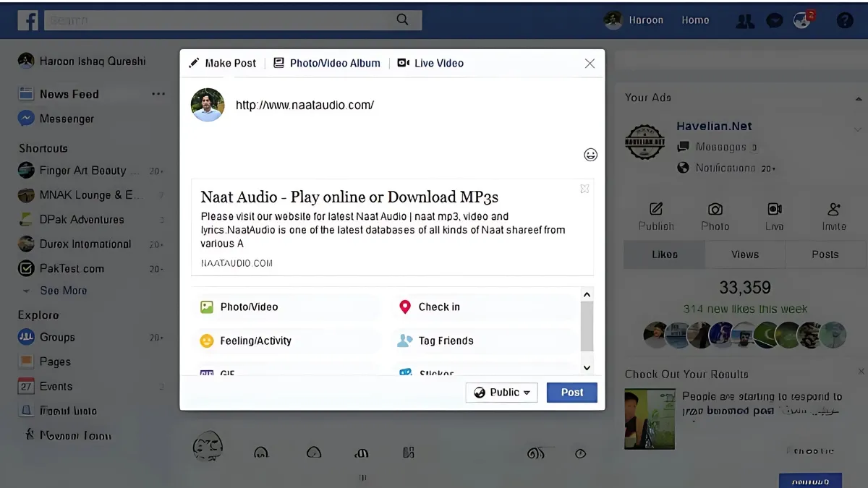Click the Naat Audio link preview title
The image size is (868, 488).
pyautogui.click(x=349, y=197)
